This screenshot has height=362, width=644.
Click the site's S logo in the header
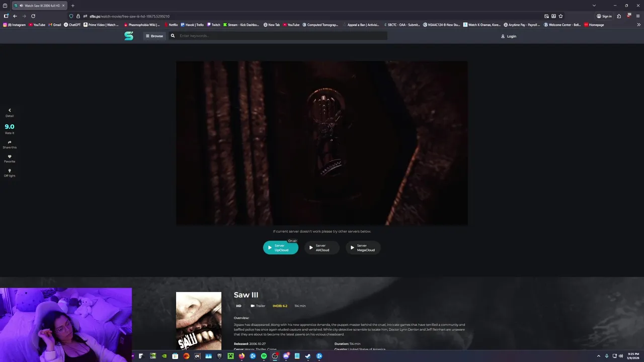click(129, 36)
